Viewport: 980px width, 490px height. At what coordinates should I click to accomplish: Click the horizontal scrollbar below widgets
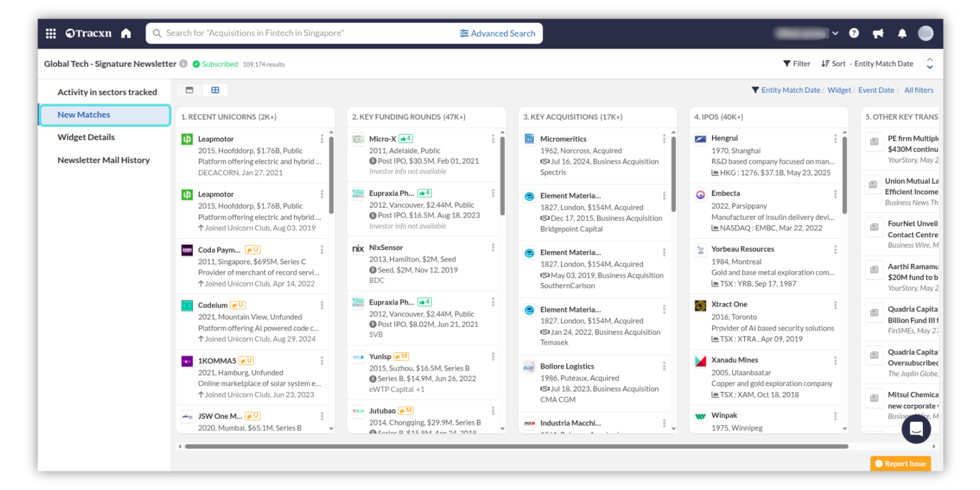[516, 447]
